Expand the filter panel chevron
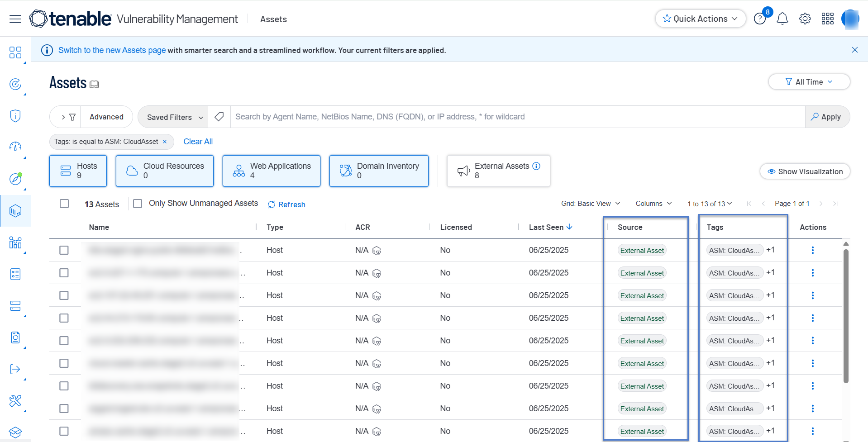The width and height of the screenshot is (868, 442). pos(63,117)
